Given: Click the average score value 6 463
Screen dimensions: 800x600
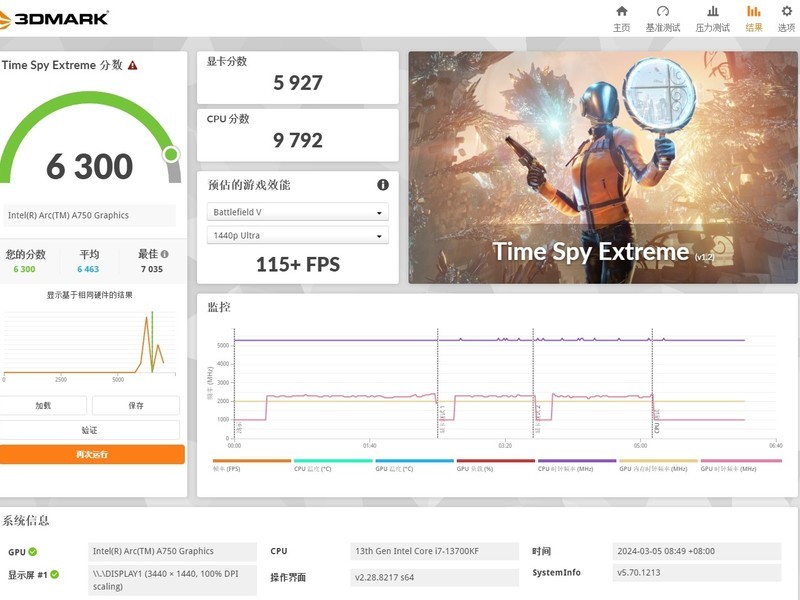Looking at the screenshot, I should click(x=88, y=269).
